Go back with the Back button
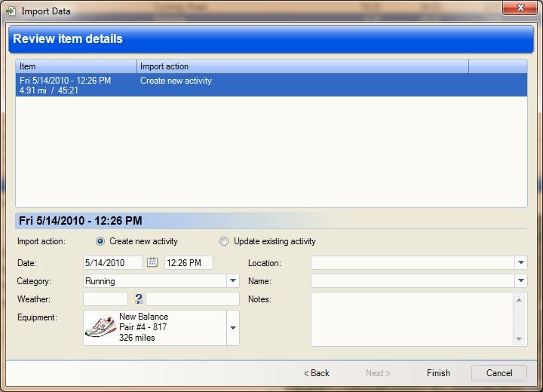The height and width of the screenshot is (392, 543). [x=317, y=373]
